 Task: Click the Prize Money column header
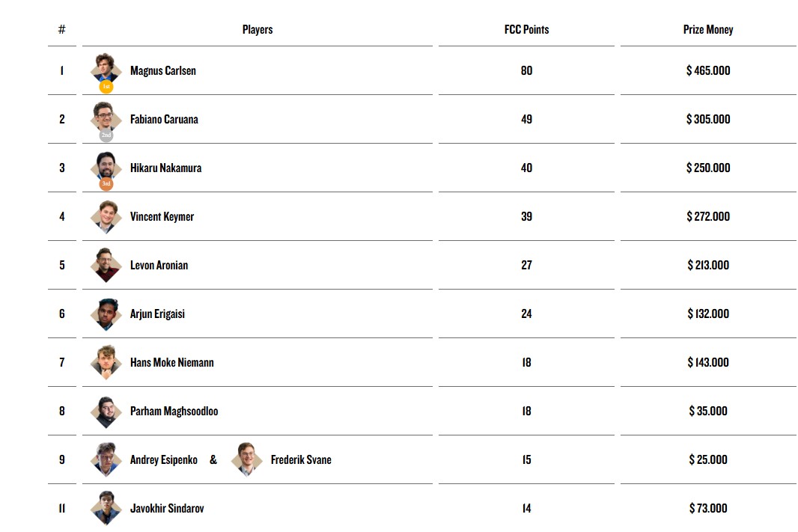[x=708, y=30]
